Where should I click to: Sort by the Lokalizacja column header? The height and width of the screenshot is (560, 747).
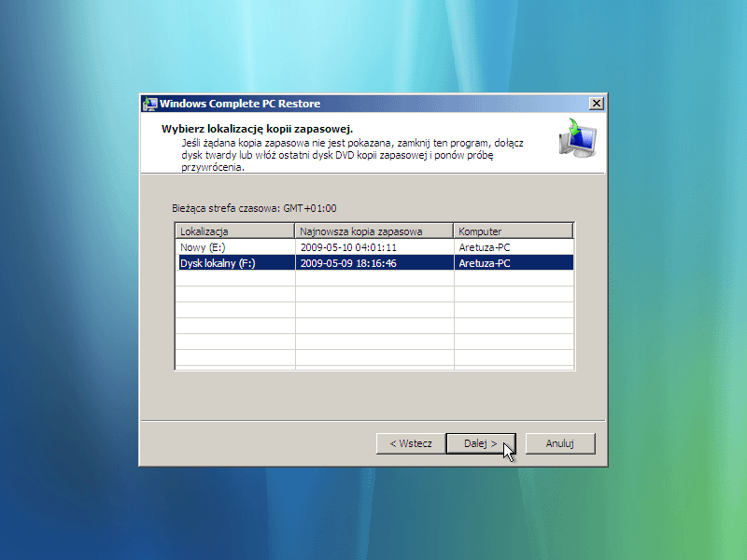[235, 231]
